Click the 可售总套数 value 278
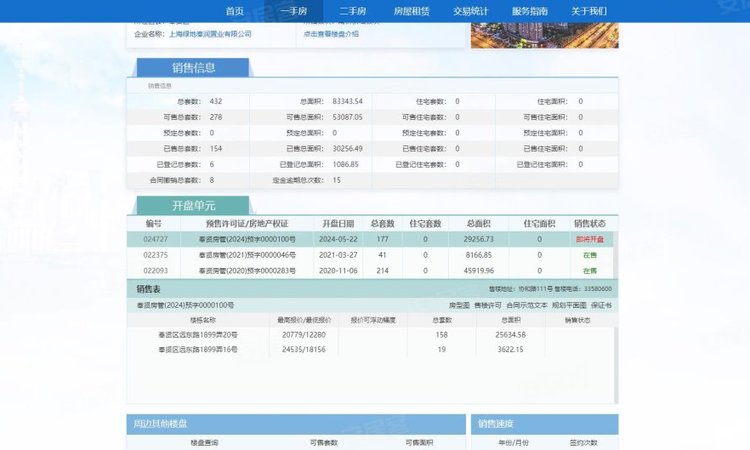 coord(216,117)
